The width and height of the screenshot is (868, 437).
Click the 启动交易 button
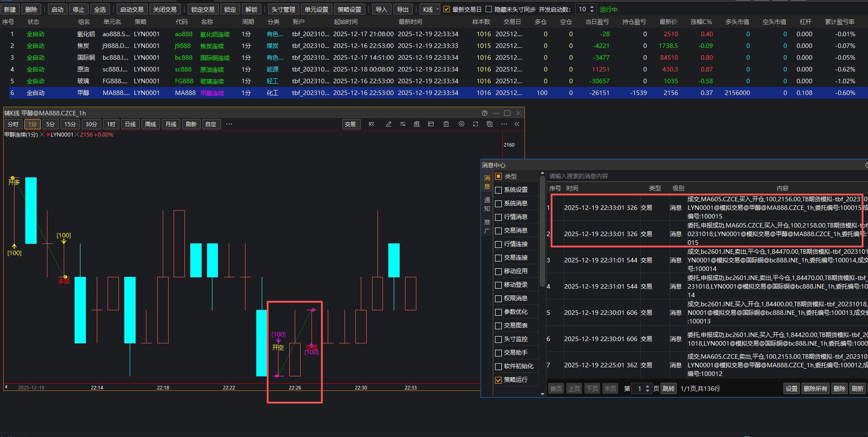[132, 9]
